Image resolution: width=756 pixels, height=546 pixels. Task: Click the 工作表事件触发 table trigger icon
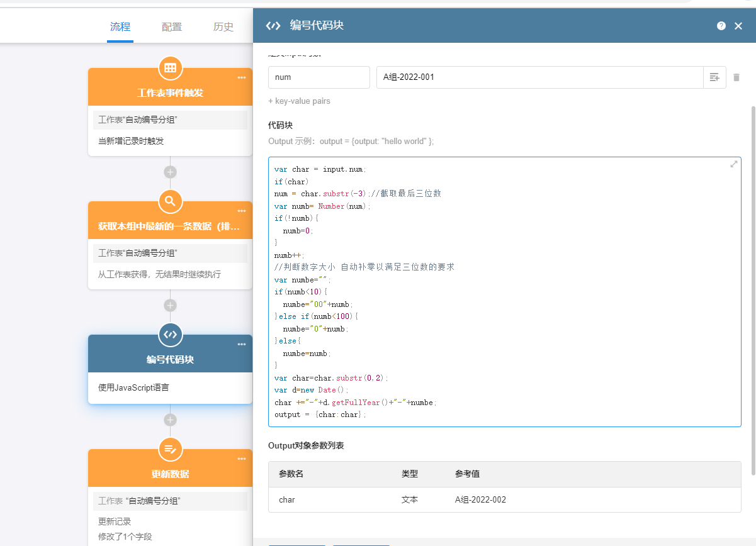[170, 68]
